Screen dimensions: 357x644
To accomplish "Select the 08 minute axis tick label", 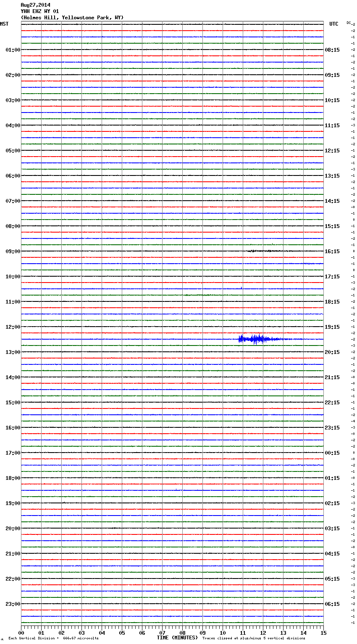I will [183, 633].
